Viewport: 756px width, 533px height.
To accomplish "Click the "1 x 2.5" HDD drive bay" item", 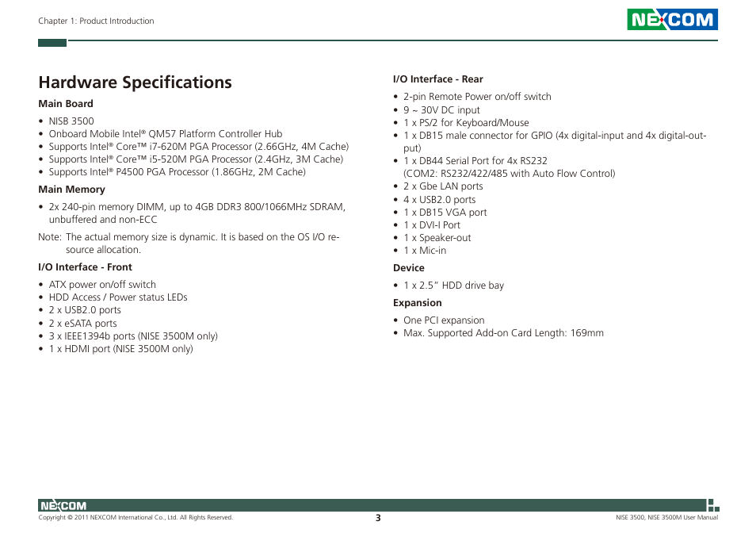I will 454,286.
